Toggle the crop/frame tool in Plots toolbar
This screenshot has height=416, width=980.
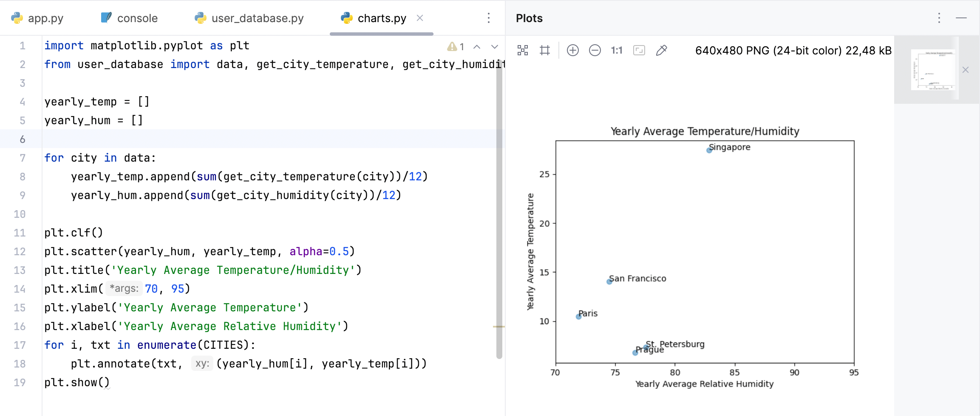tap(545, 50)
